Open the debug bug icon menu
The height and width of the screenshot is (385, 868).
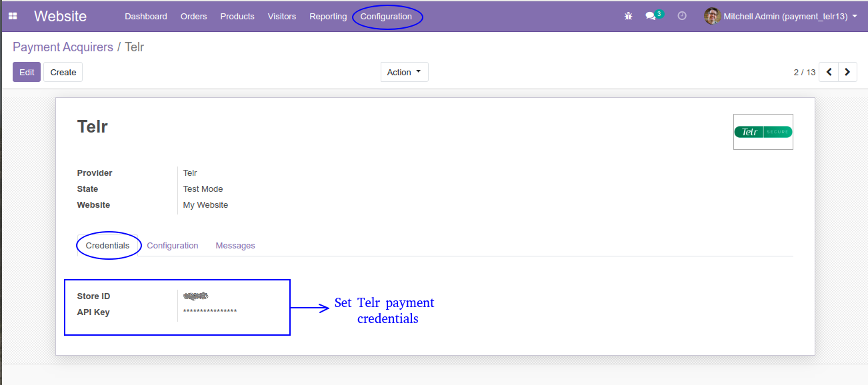pyautogui.click(x=628, y=16)
